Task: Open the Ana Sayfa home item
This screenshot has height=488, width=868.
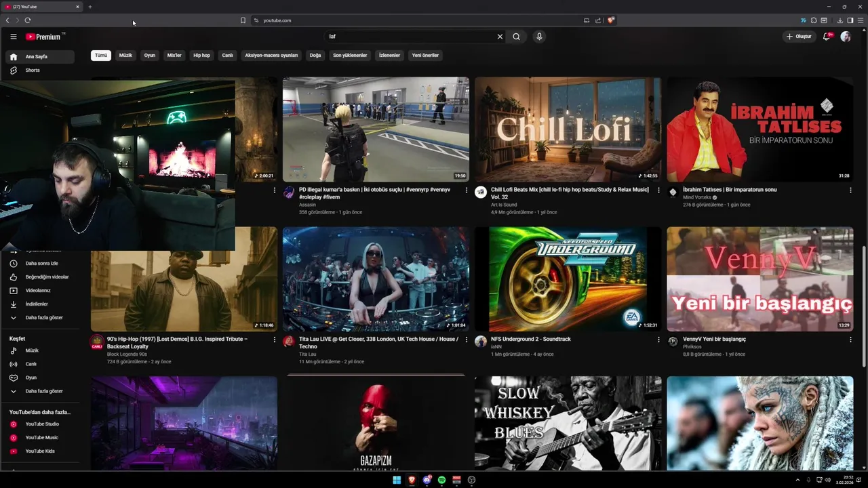Action: [x=40, y=57]
